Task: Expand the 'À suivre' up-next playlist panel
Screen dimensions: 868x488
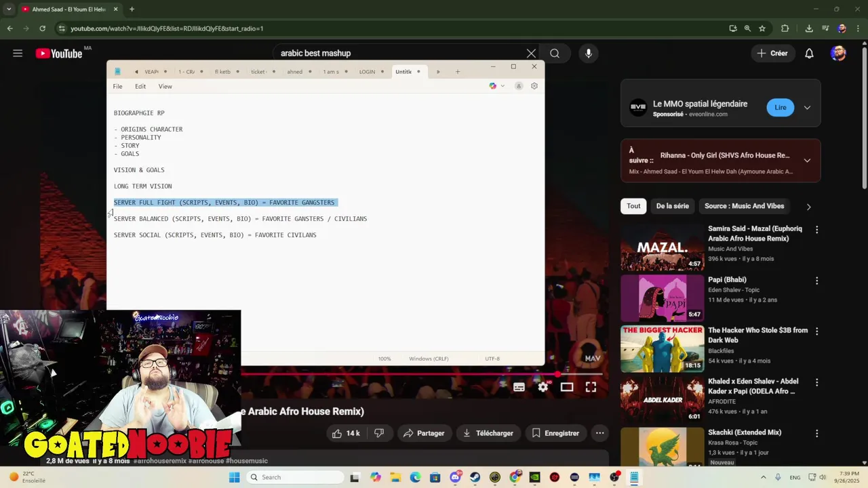Action: 807,161
